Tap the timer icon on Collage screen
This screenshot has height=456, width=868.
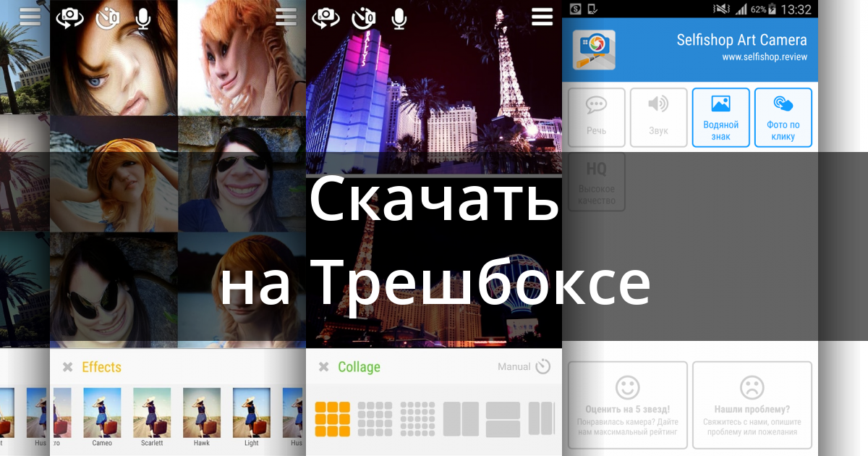pos(363,17)
